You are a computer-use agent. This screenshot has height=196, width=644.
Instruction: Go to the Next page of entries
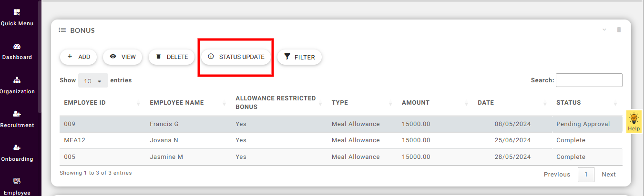tap(608, 175)
